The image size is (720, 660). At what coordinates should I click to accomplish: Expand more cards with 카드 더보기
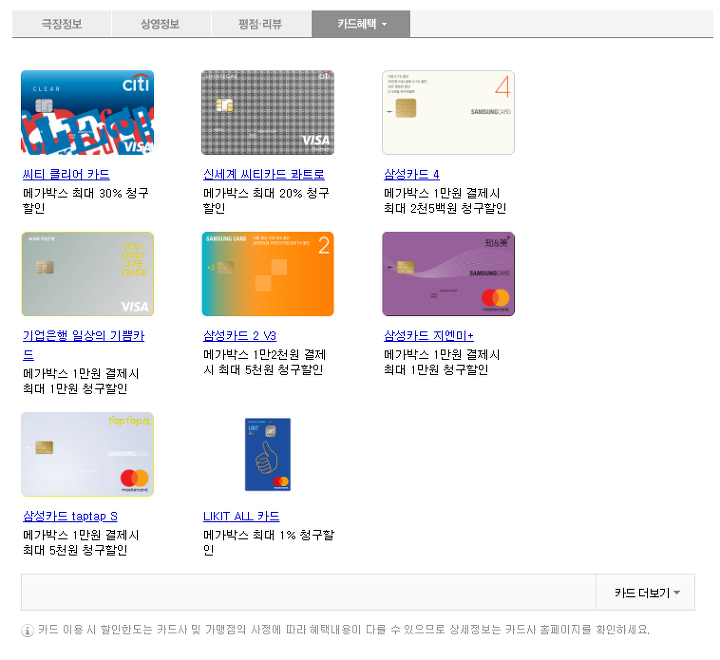pos(646,592)
